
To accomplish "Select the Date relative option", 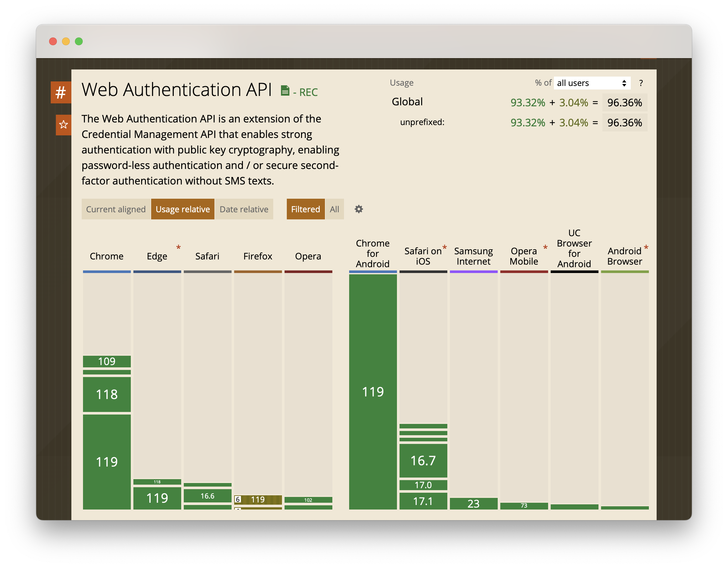I will click(244, 209).
